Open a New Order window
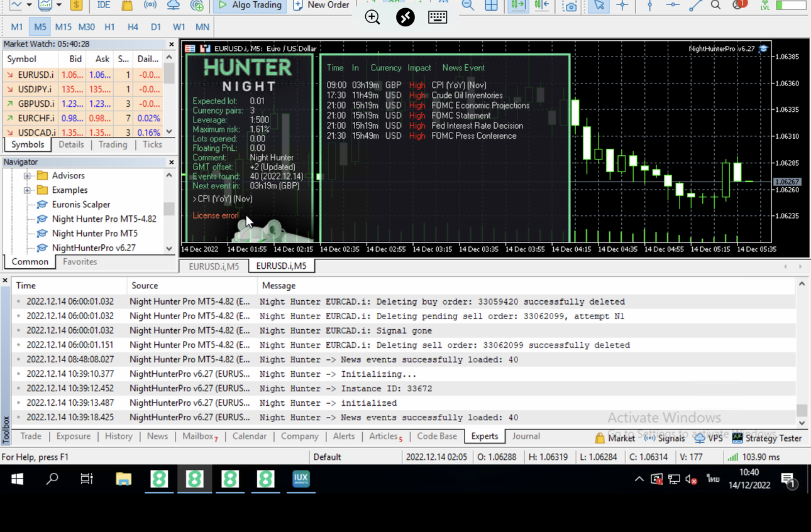The width and height of the screenshot is (811, 532). 321,5
